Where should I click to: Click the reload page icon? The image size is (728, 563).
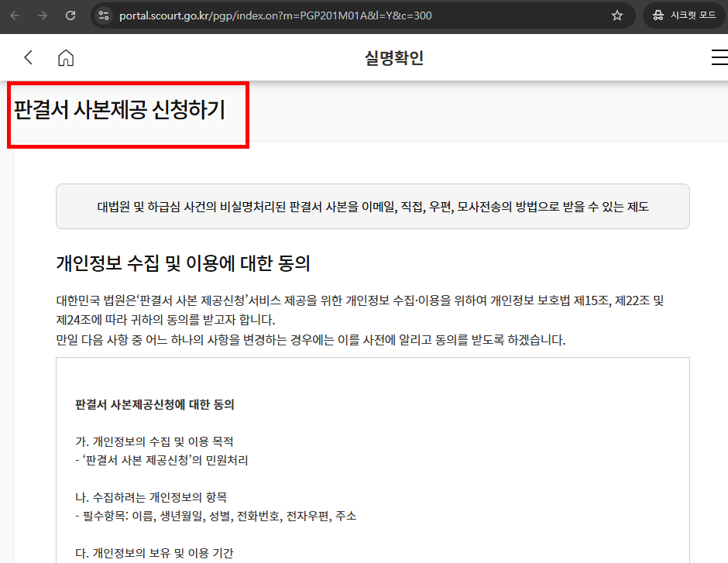coord(71,15)
